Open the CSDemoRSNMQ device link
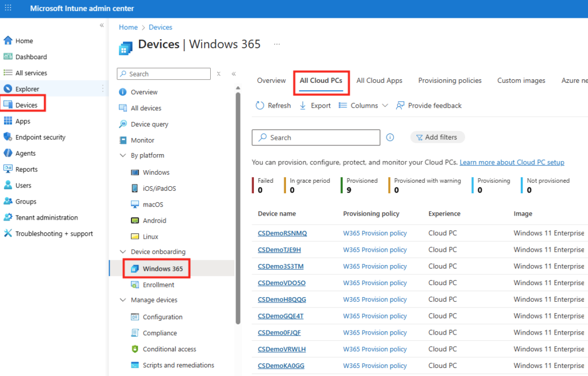This screenshot has width=588, height=376. click(x=282, y=233)
